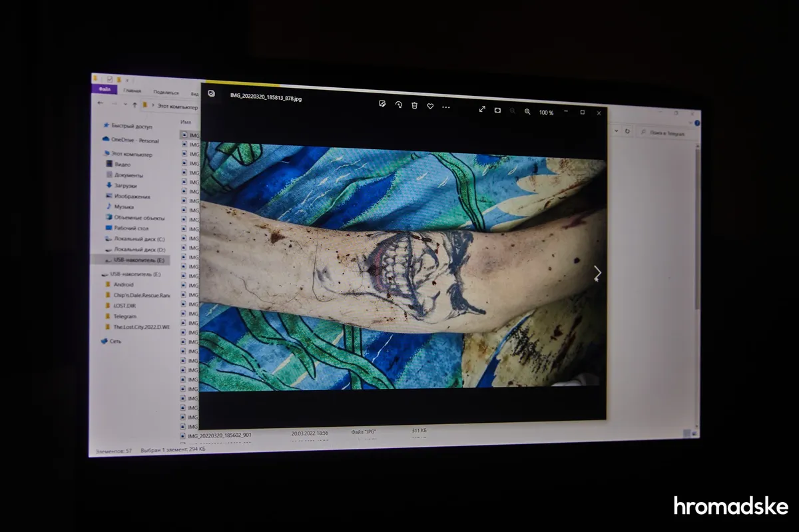Select Локальный диск (C:) in sidebar

click(x=139, y=238)
